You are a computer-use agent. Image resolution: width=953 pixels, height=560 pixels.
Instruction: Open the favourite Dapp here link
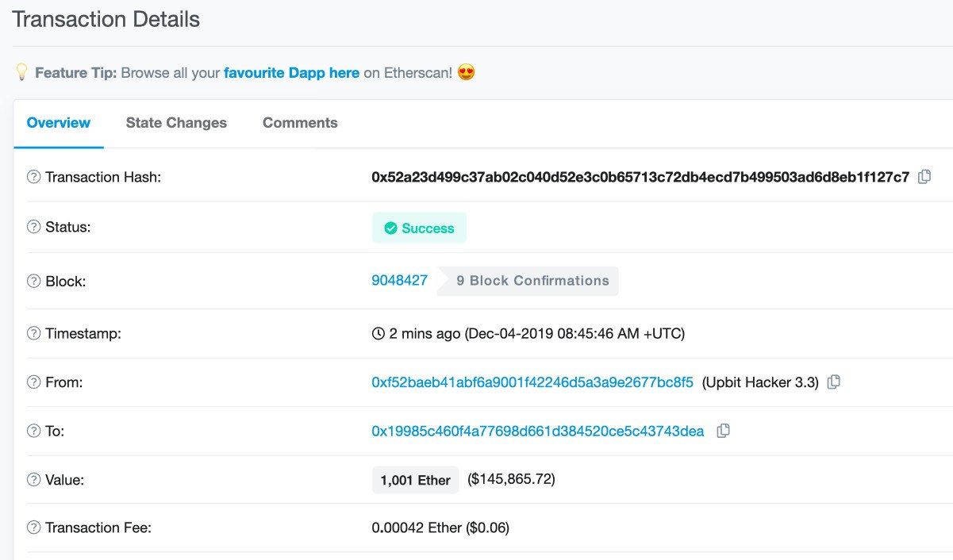pos(291,73)
